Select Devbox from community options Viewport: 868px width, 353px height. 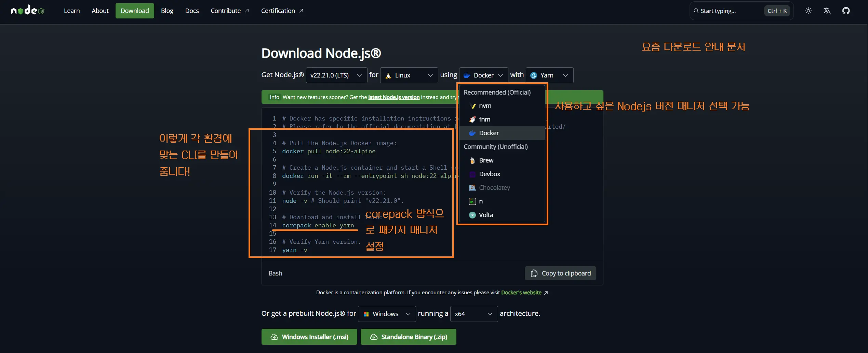pos(502,174)
